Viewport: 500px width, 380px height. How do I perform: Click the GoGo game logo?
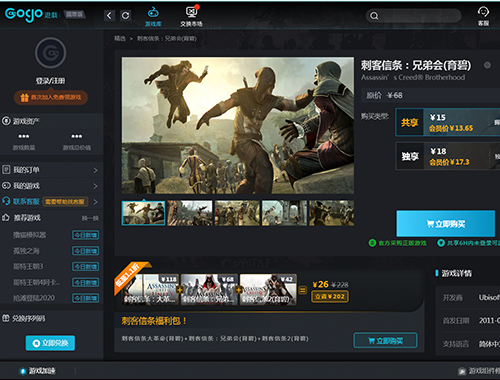click(x=24, y=15)
